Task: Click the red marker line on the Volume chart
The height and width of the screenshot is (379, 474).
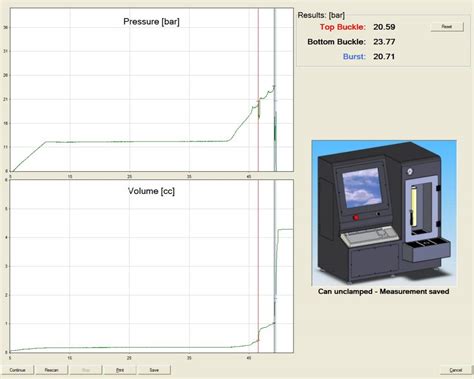Action: point(258,266)
